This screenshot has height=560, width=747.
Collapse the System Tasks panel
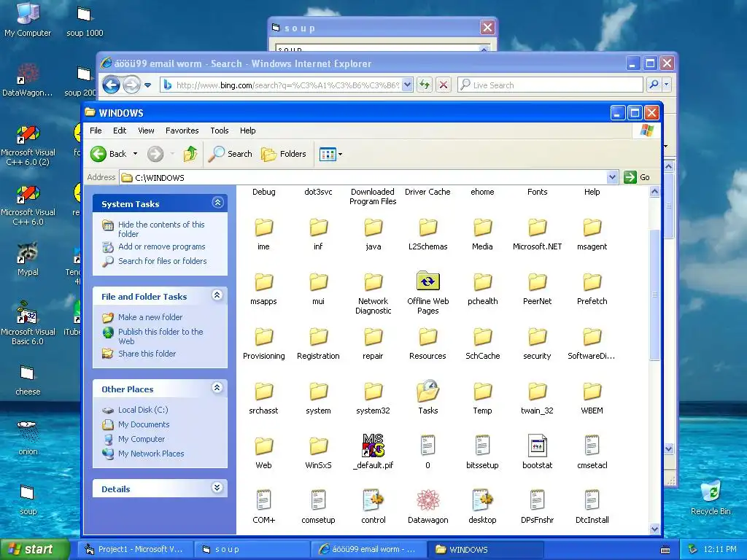[217, 203]
